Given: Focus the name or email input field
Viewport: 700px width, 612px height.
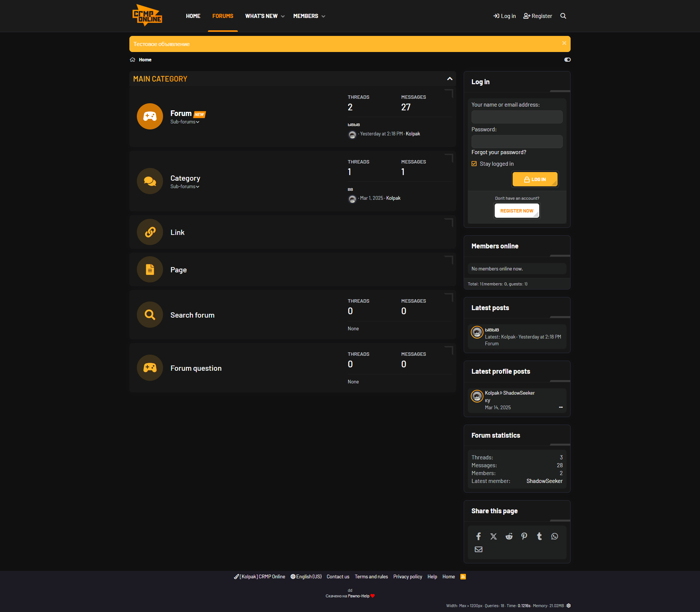Looking at the screenshot, I should tap(517, 117).
